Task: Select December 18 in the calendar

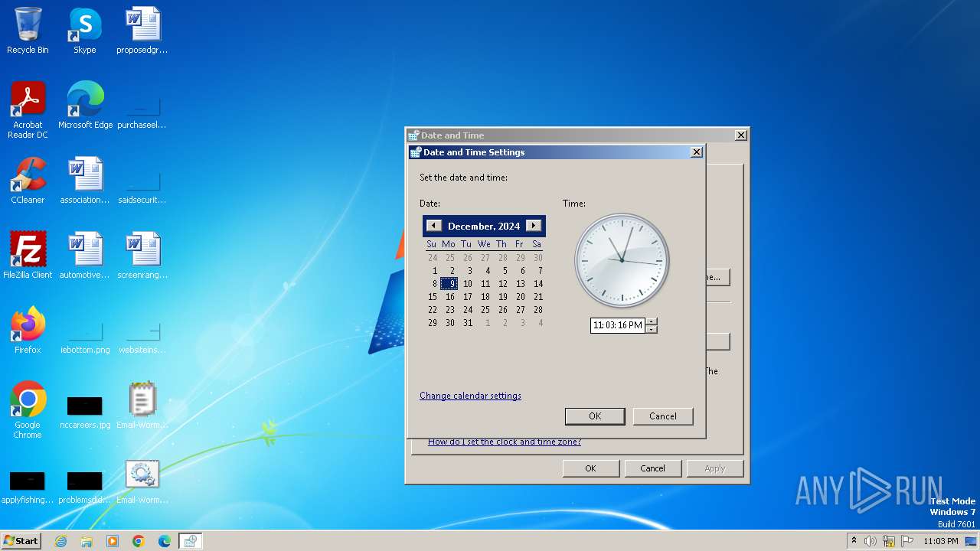Action: 485,297
